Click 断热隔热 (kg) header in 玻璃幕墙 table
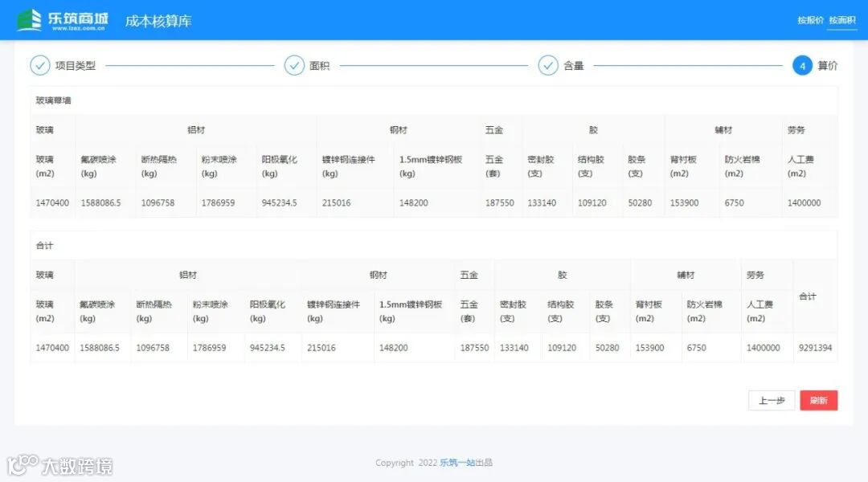This screenshot has width=868, height=482. pyautogui.click(x=159, y=166)
